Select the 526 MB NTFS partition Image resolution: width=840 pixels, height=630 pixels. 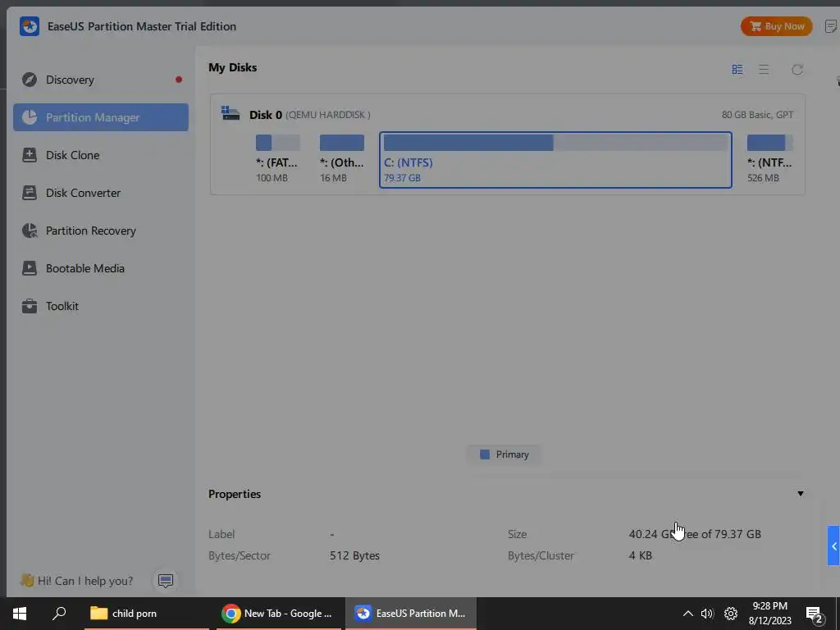coord(769,159)
